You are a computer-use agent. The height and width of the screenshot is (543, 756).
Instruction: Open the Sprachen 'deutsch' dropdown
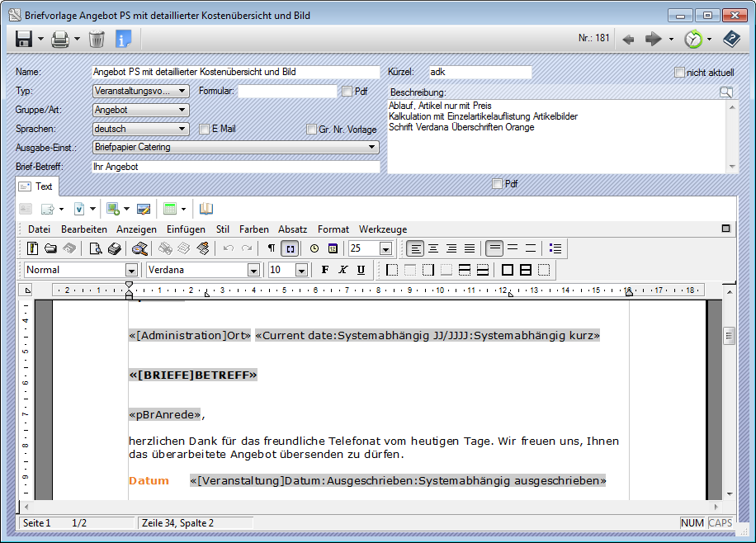tap(182, 129)
